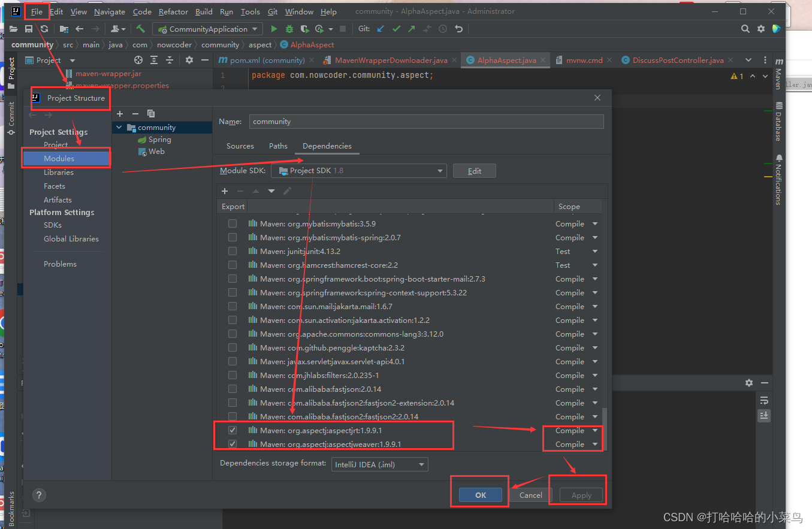Viewport: 812px width, 529px height.
Task: Click the Save All toolbar icon
Action: 29,29
